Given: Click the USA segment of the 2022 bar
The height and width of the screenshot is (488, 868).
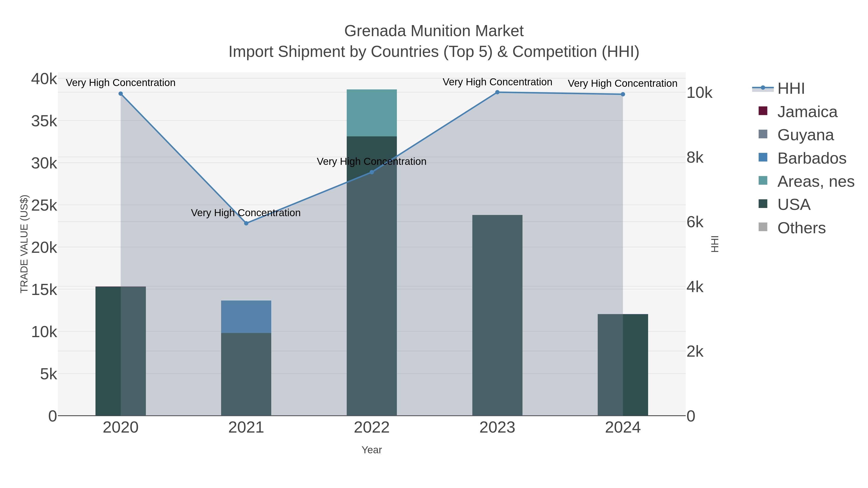Looking at the screenshot, I should coord(372,276).
